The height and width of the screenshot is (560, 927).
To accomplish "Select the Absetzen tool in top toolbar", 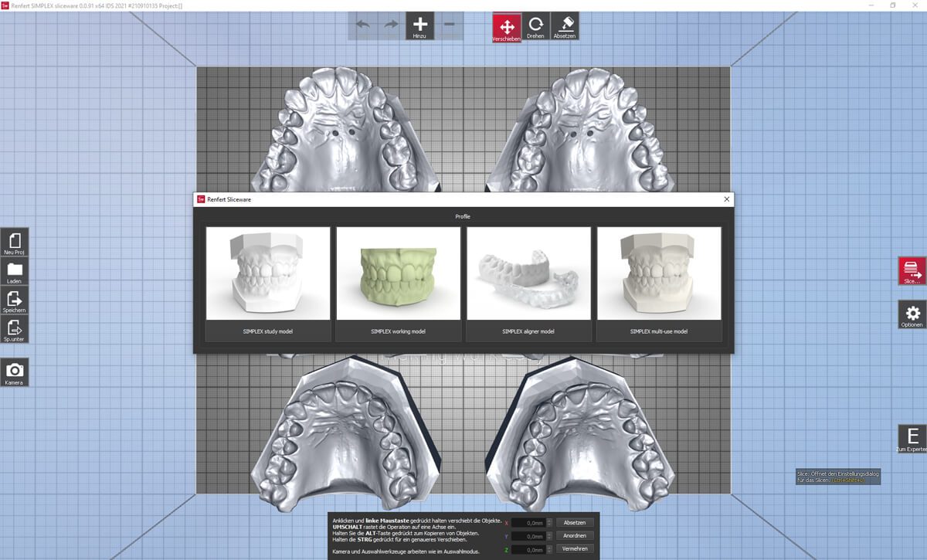I will point(565,27).
